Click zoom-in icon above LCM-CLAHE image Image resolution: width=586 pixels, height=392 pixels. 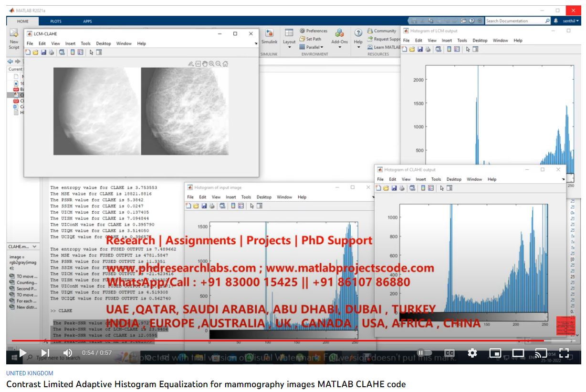pyautogui.click(x=211, y=63)
